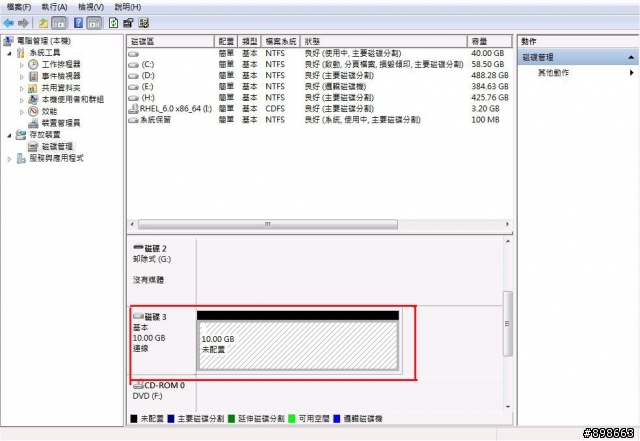Select the (H:) volume row
This screenshot has height=441, width=640.
point(319,98)
